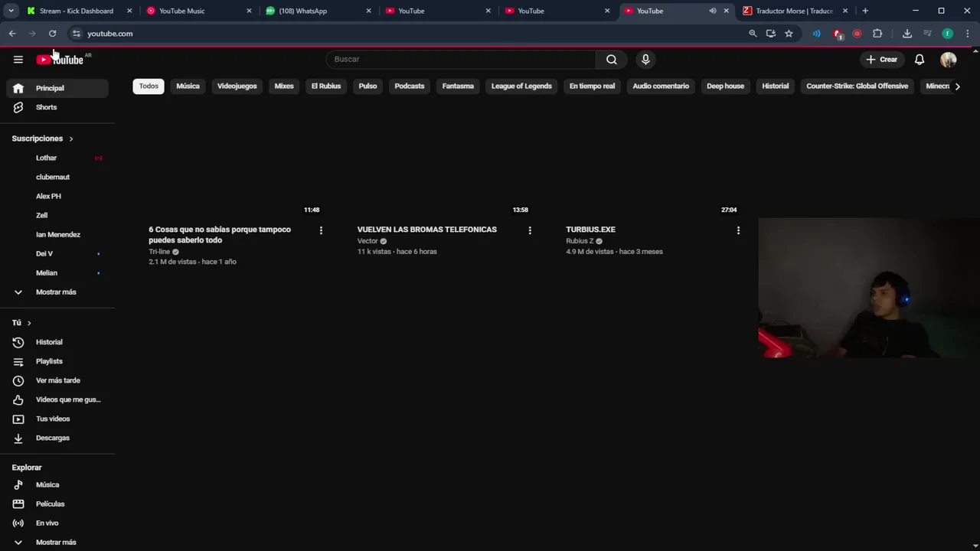Open Shorts from the sidebar
Viewport: 980px width, 551px height.
click(57, 107)
